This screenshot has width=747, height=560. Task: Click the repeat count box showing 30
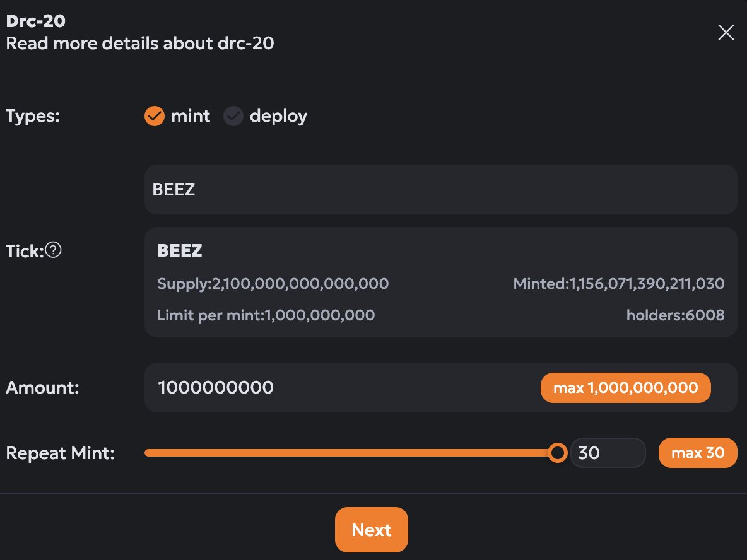point(608,452)
